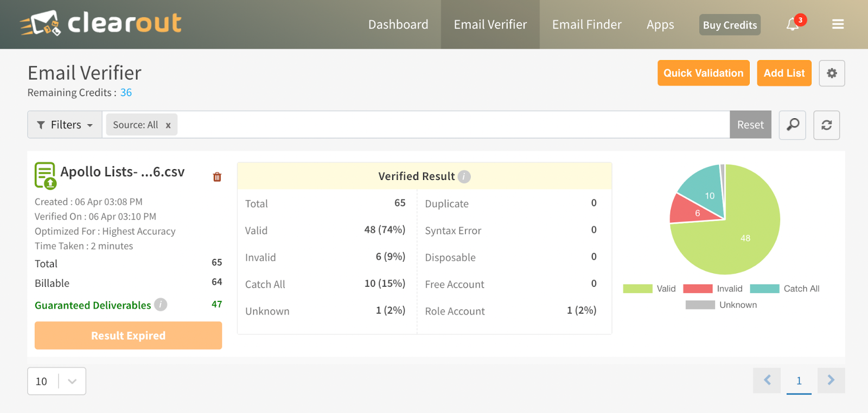Open notifications bell
The width and height of the screenshot is (868, 413).
(793, 24)
